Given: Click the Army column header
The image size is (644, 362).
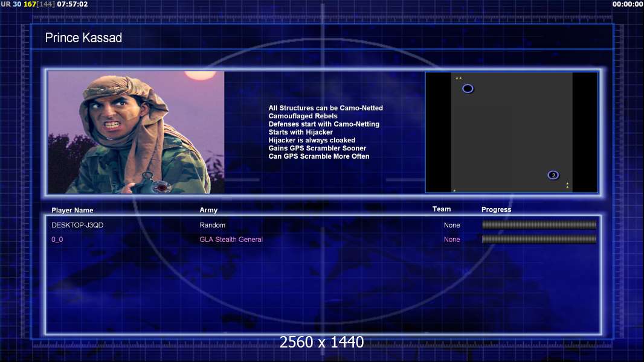Looking at the screenshot, I should click(208, 210).
